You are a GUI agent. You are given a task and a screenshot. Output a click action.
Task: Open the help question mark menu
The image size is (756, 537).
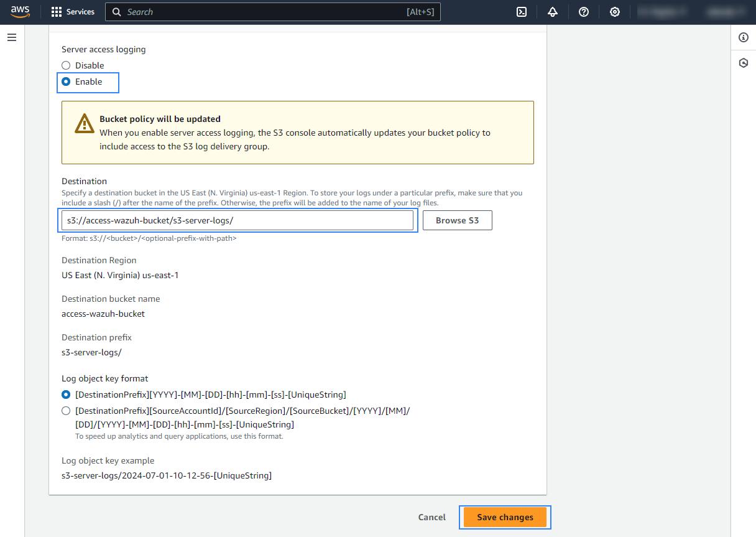click(584, 12)
